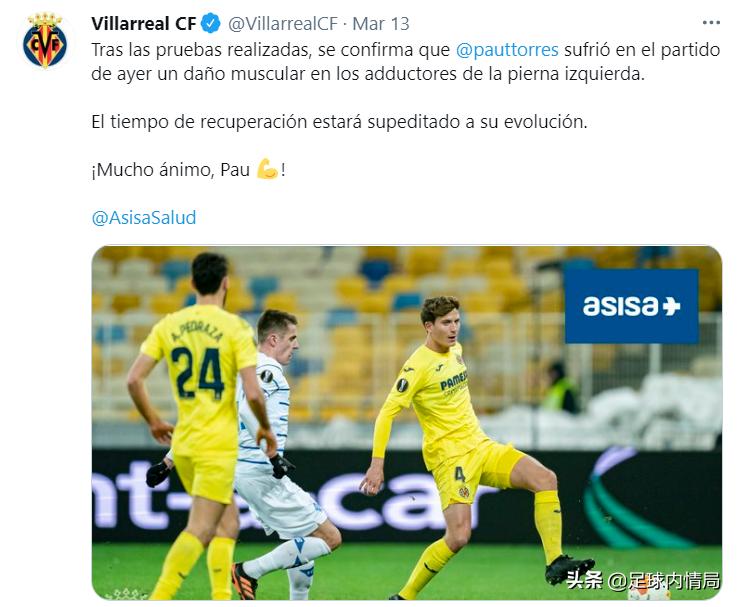This screenshot has height=607, width=738.
Task: Click the asisa sponsor logo
Action: click(631, 306)
